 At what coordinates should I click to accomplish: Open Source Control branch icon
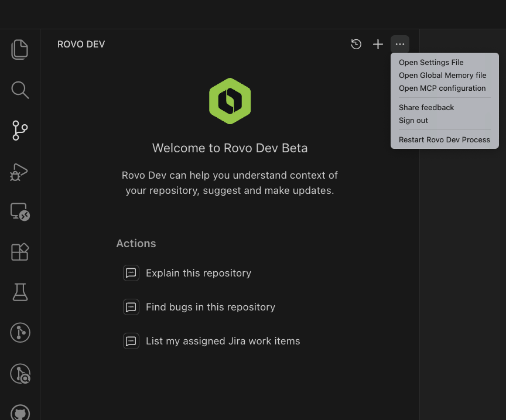(x=20, y=131)
